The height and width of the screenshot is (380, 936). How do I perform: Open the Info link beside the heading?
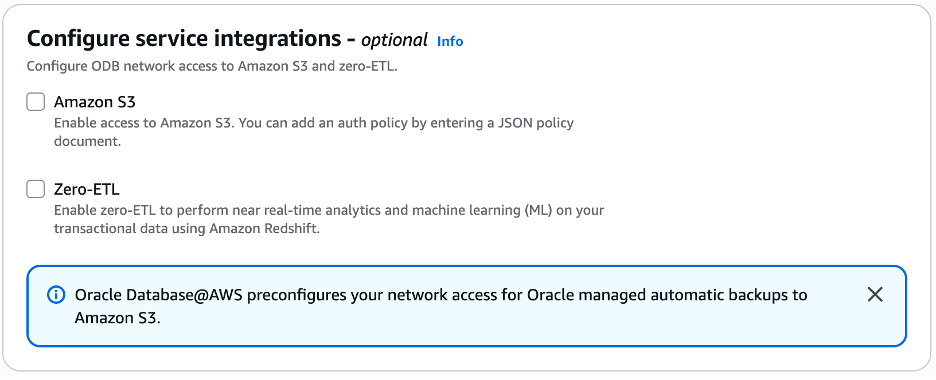coord(450,41)
